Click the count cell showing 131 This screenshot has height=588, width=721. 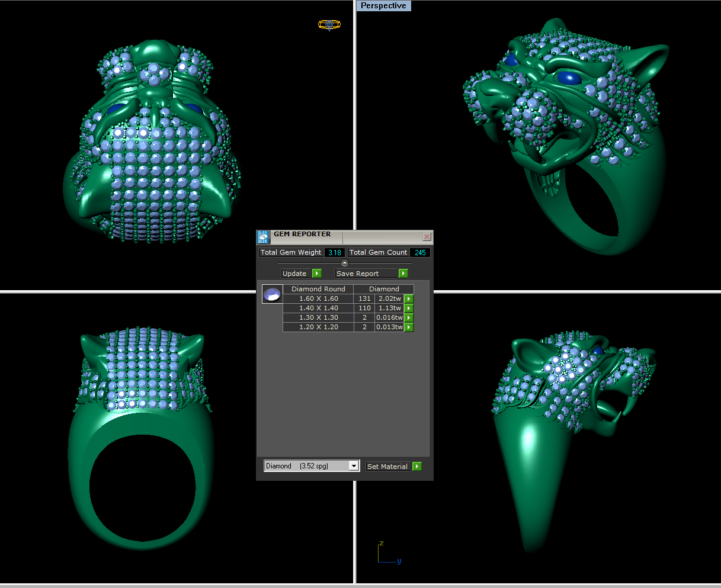[x=364, y=299]
